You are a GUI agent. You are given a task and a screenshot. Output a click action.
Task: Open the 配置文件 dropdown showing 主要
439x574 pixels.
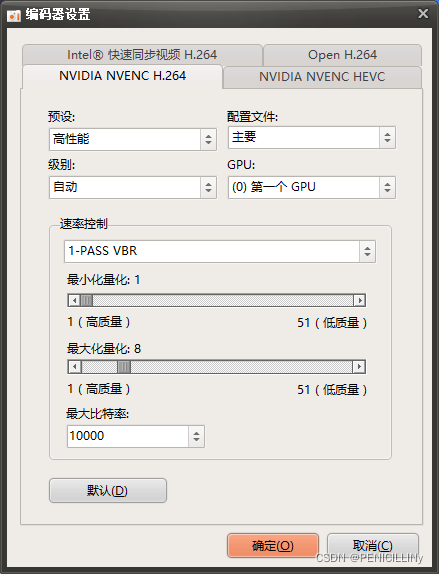point(312,137)
